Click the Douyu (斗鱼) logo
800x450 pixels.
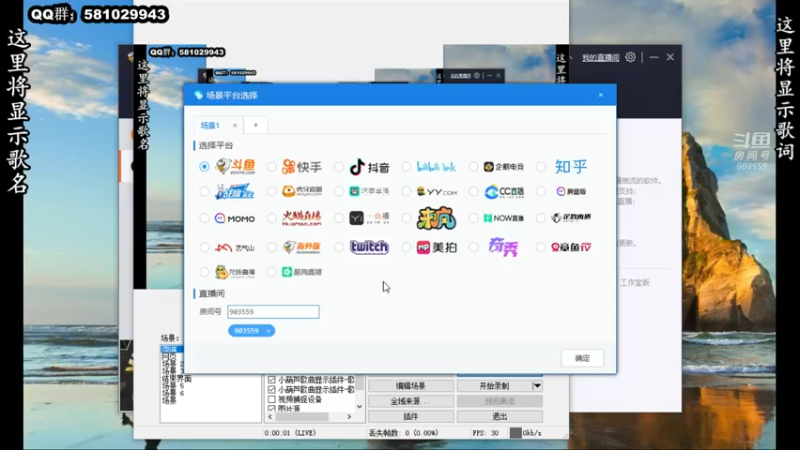[235, 166]
